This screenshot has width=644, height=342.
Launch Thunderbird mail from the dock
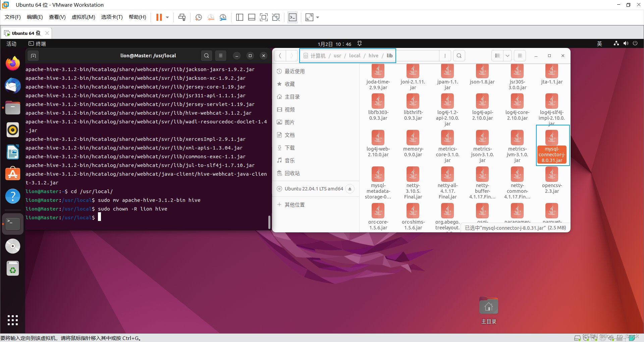coord(13,85)
